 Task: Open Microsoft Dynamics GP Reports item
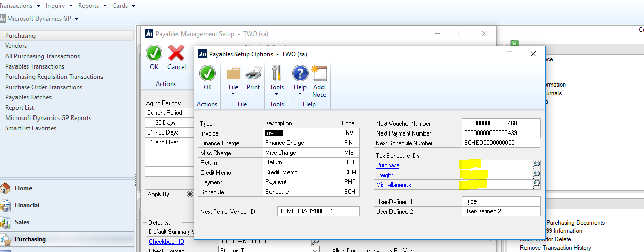click(x=48, y=118)
